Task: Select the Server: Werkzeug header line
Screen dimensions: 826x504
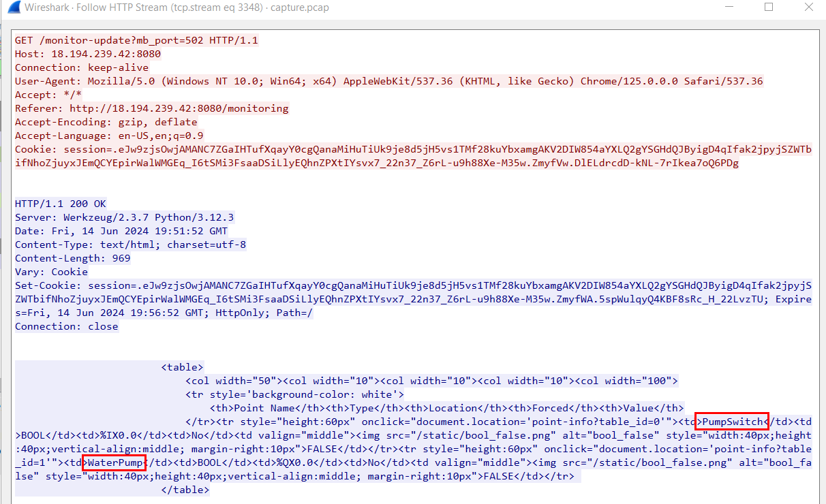Action: pos(125,217)
